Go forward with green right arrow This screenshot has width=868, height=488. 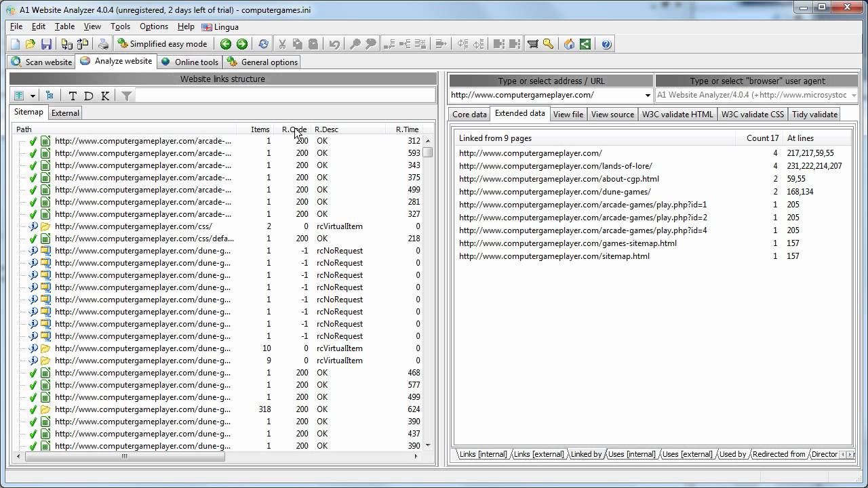coord(241,44)
